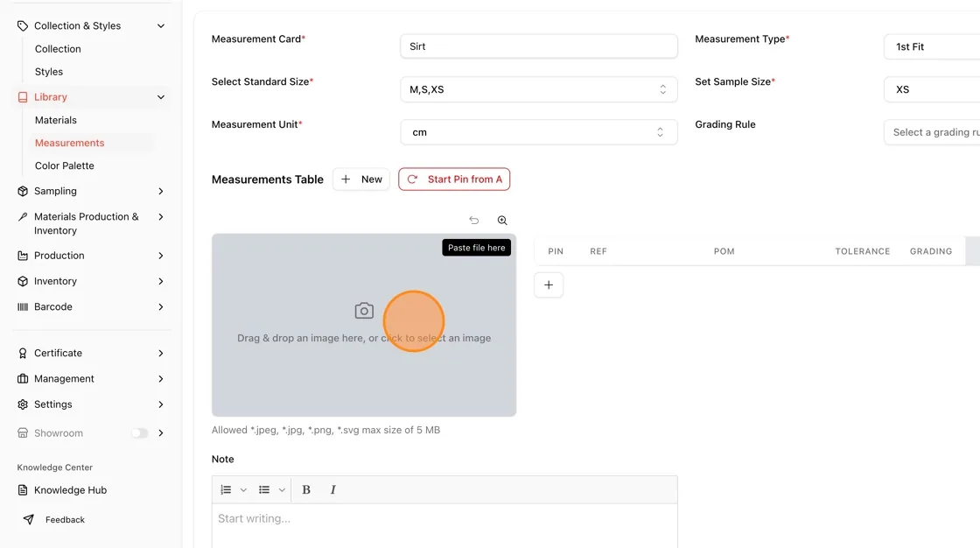Click the undo arrow above image area

pos(473,221)
